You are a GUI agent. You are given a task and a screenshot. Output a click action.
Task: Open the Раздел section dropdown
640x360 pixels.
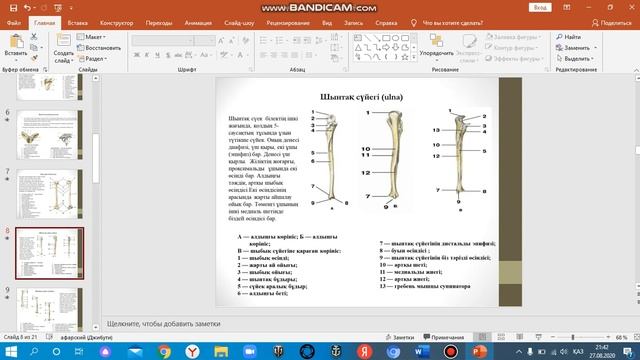point(92,58)
